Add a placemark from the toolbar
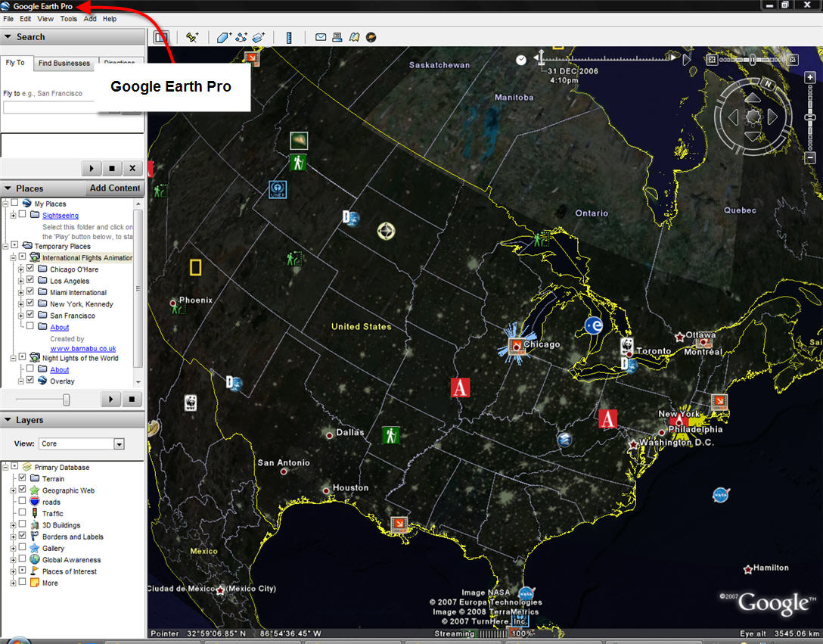This screenshot has height=644, width=823. click(192, 37)
